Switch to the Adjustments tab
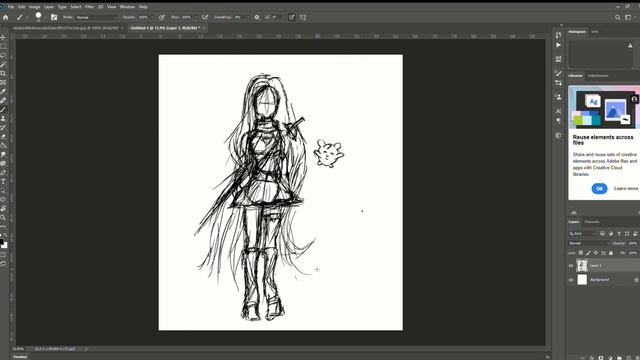The width and height of the screenshot is (640, 360). 598,76
